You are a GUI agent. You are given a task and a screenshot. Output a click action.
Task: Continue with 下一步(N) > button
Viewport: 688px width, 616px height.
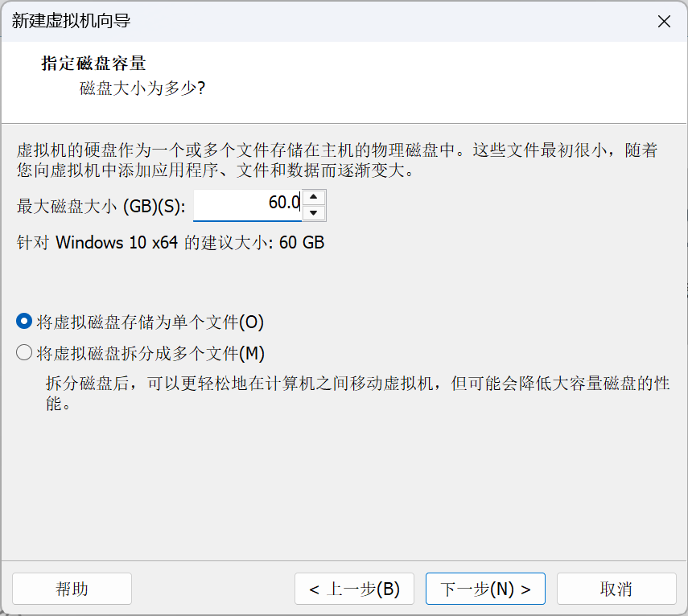(485, 589)
